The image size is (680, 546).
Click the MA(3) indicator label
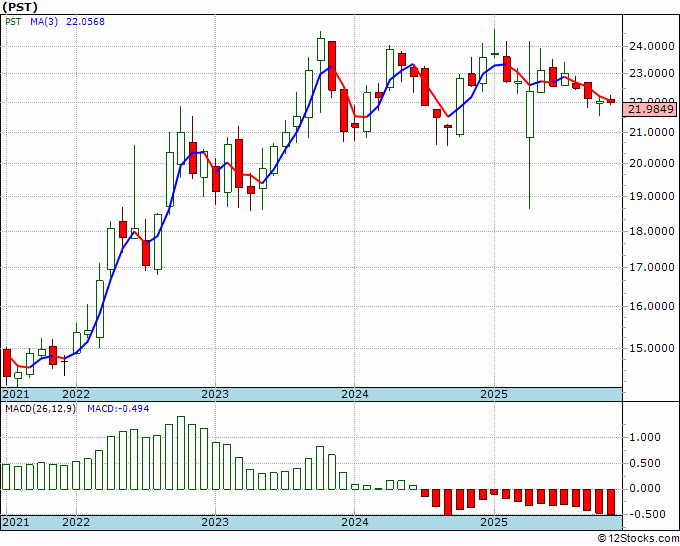pos(44,22)
